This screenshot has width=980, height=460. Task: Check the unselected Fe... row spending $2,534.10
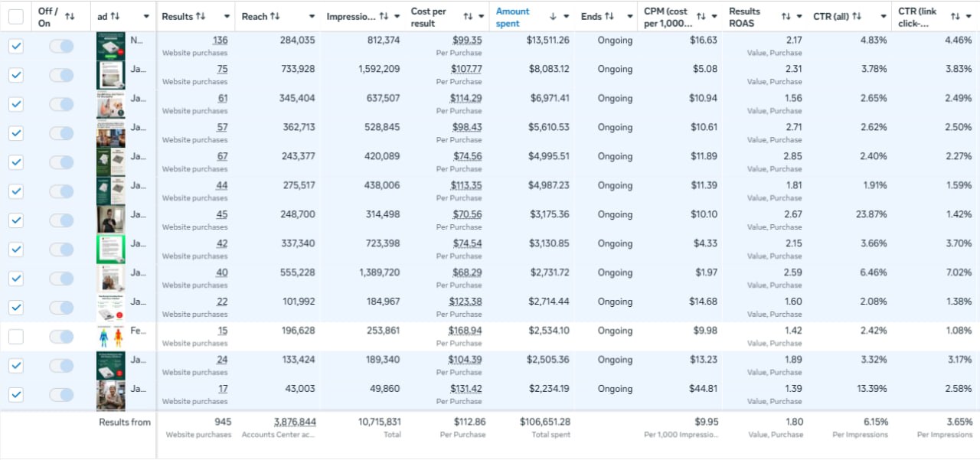[x=16, y=337]
